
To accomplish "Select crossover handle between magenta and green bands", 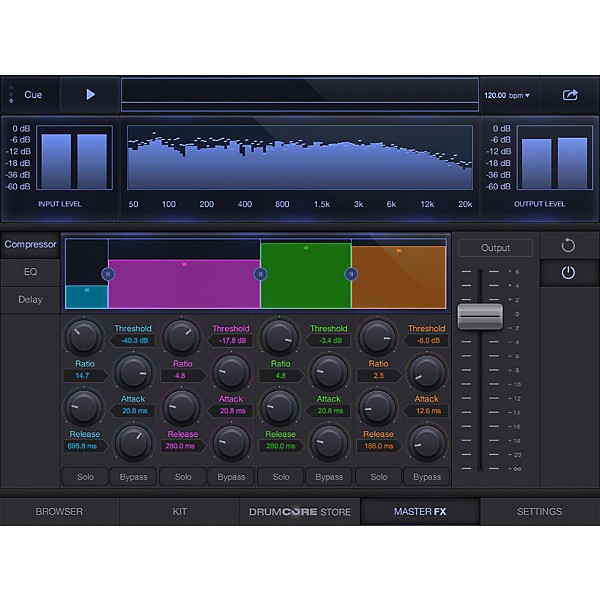I will [260, 273].
